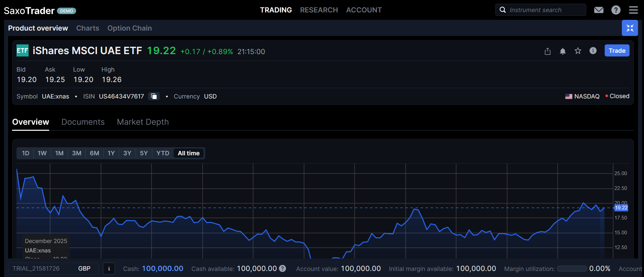Set chart range to YTD
This screenshot has width=644, height=277.
click(163, 153)
